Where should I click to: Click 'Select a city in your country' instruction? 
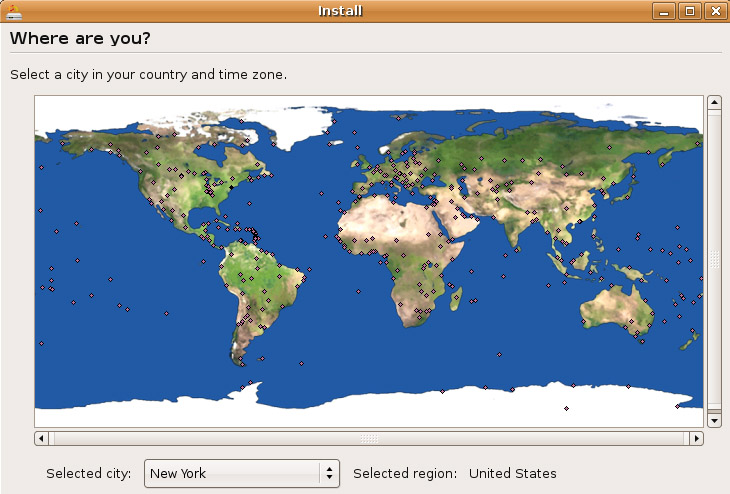tap(149, 74)
